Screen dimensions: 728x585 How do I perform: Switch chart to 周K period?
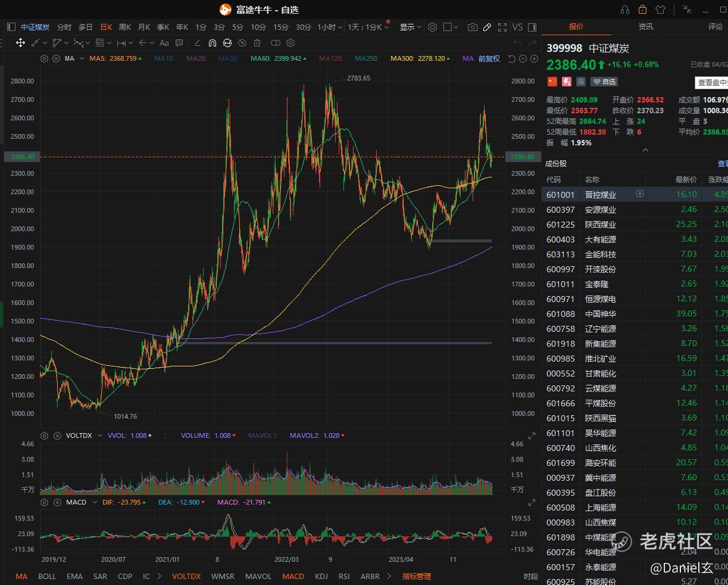click(x=125, y=27)
